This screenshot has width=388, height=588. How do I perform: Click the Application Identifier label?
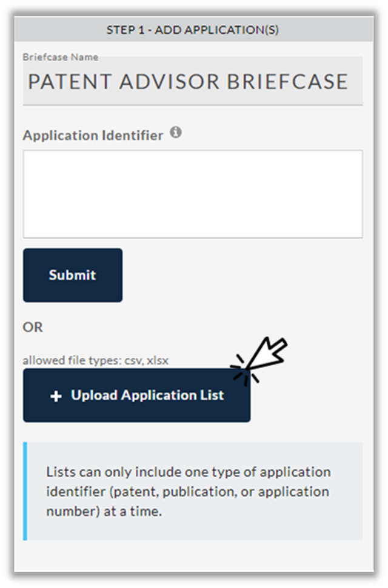[x=93, y=136]
